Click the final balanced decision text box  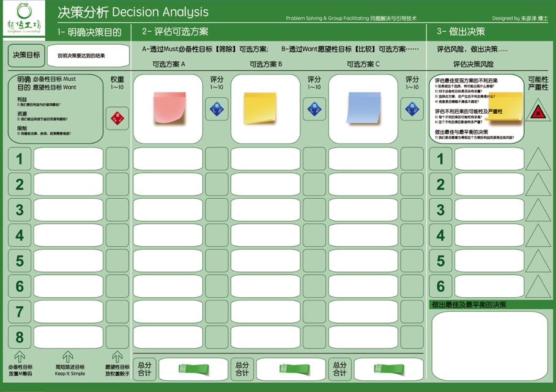pyautogui.click(x=489, y=346)
